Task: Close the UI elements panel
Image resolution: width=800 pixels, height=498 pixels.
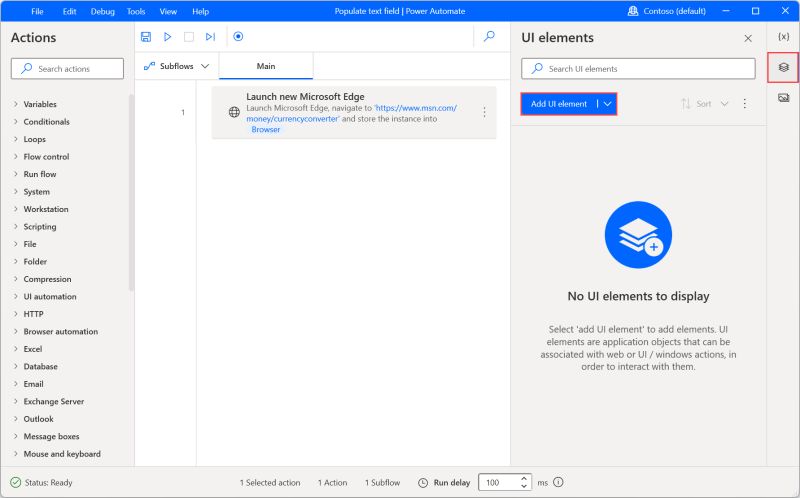Action: 748,38
